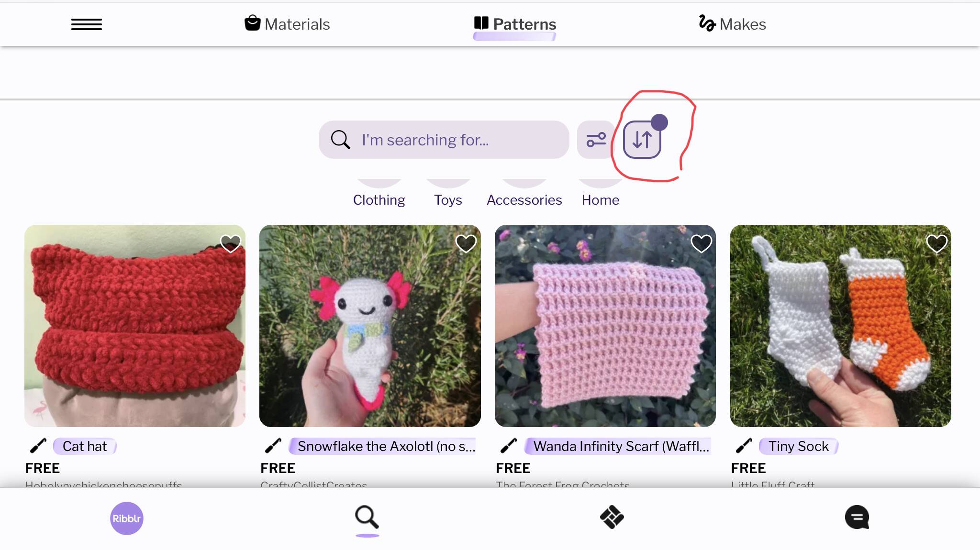Open the Cat hat photo

135,326
